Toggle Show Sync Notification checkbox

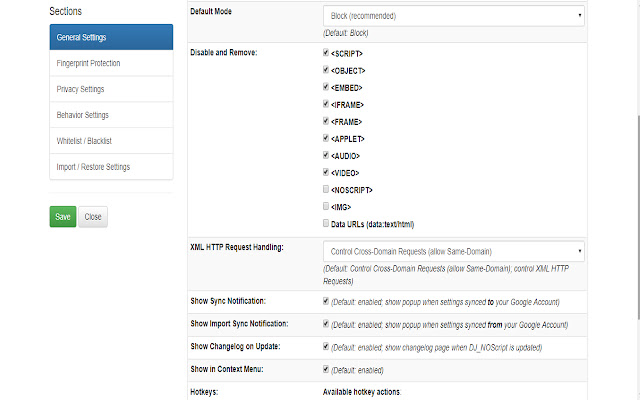tap(326, 300)
